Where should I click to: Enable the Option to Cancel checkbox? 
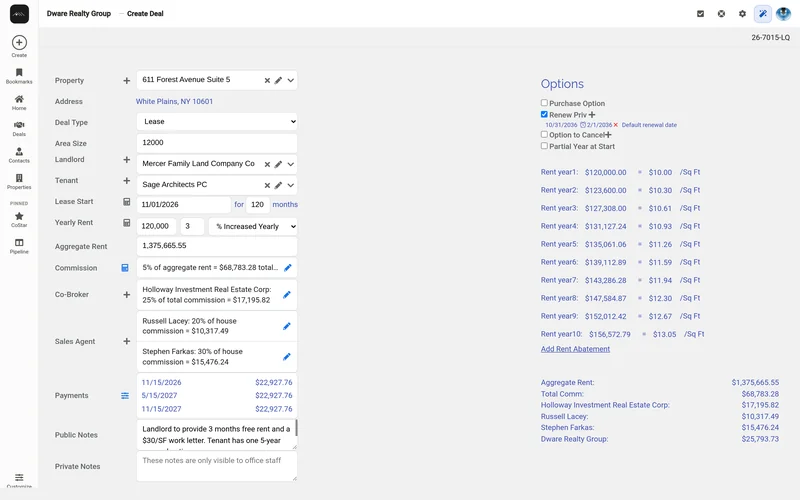pyautogui.click(x=544, y=134)
